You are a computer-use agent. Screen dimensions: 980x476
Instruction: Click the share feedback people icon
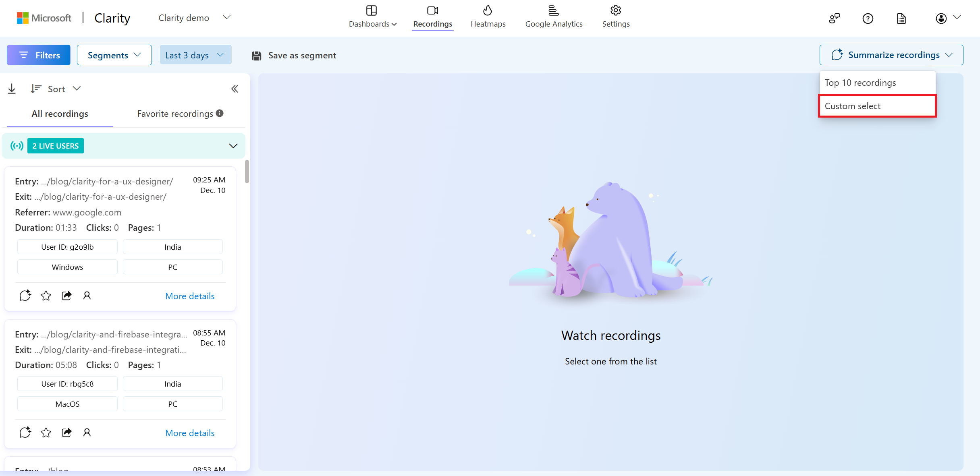[x=835, y=18]
